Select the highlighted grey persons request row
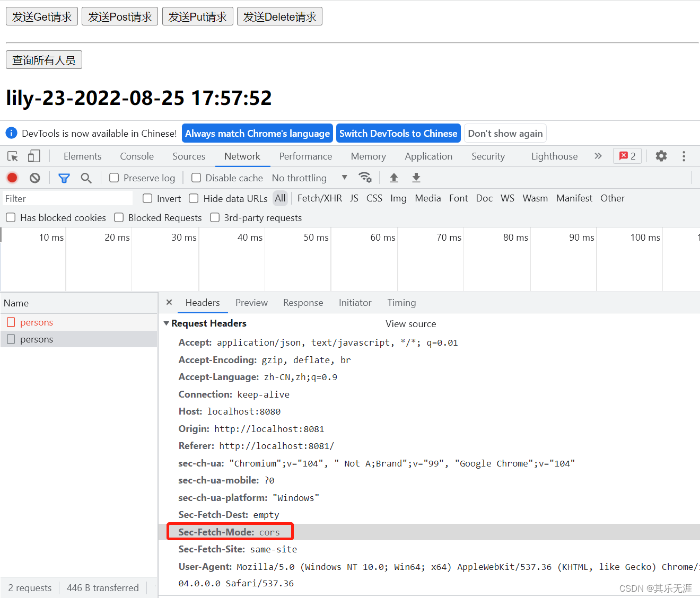The width and height of the screenshot is (700, 598). 78,339
